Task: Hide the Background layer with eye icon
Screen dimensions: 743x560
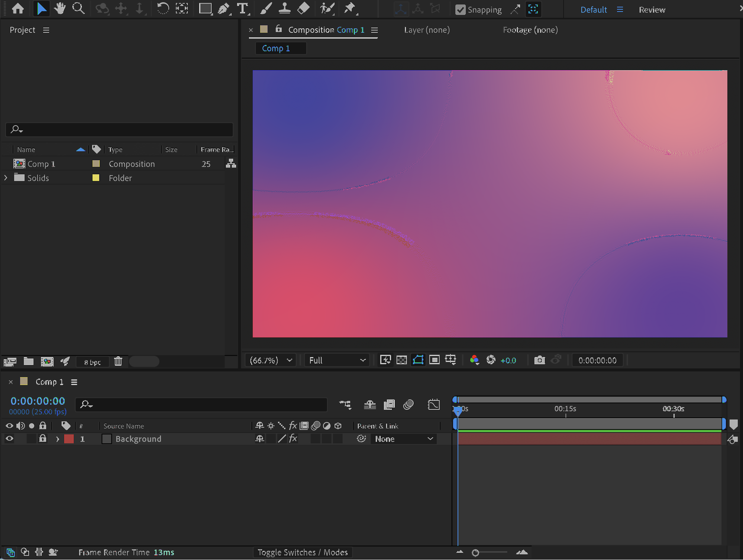Action: tap(9, 438)
